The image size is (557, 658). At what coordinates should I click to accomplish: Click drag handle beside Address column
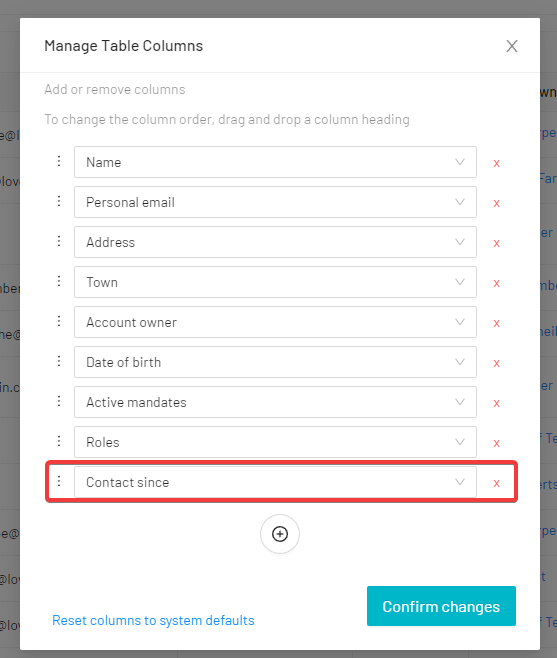[59, 241]
